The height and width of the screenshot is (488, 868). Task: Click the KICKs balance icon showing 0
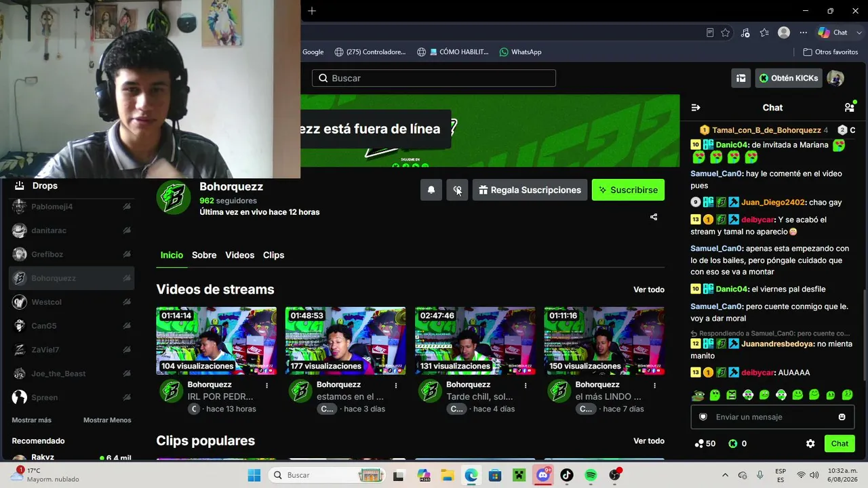[x=733, y=444]
